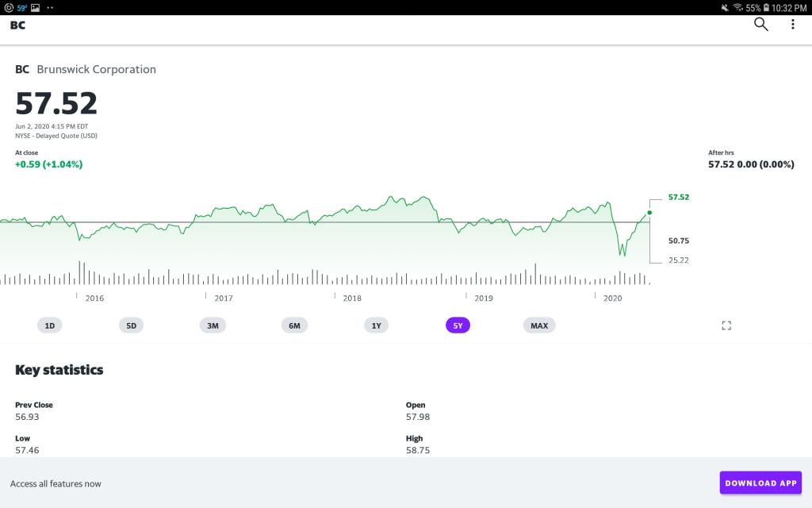
Task: Click the Access all features now text
Action: tap(56, 483)
